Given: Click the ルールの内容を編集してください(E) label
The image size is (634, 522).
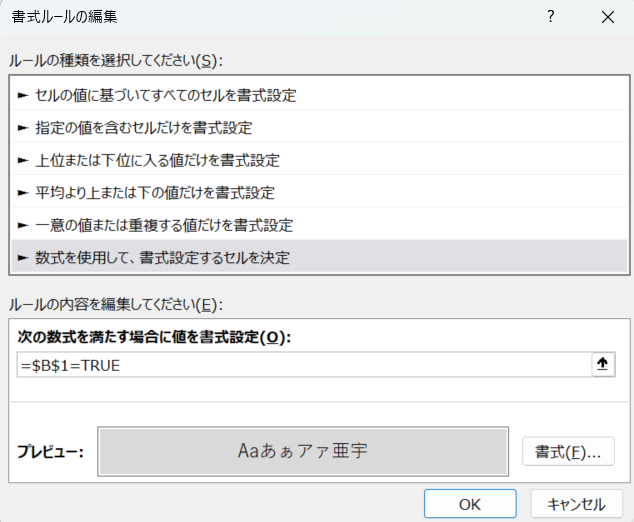Looking at the screenshot, I should pyautogui.click(x=114, y=304).
